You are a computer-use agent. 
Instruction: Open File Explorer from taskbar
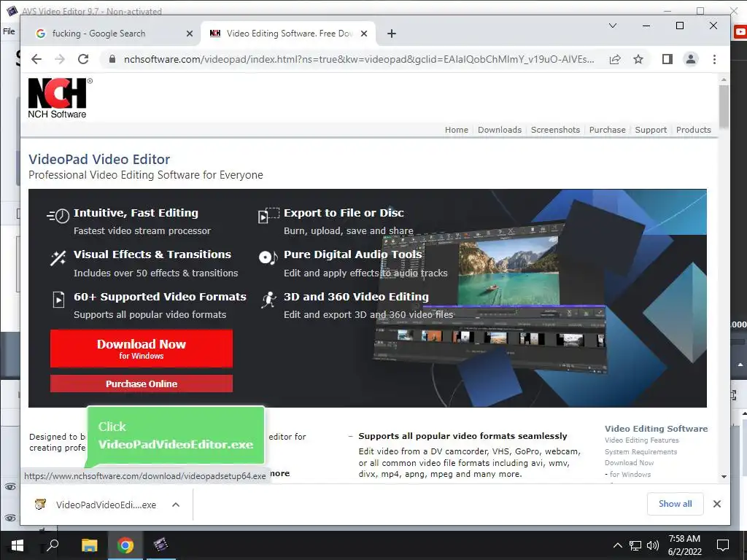pos(89,545)
